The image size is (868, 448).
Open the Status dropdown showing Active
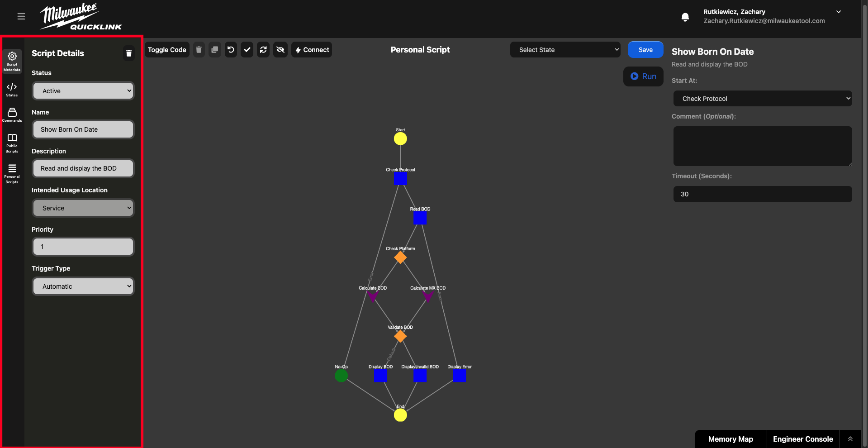[x=83, y=91]
